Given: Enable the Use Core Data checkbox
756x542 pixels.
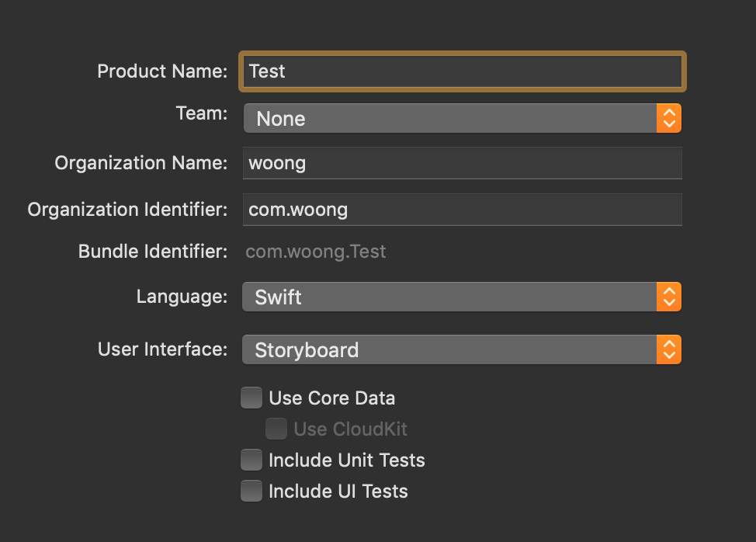Looking at the screenshot, I should [x=251, y=398].
